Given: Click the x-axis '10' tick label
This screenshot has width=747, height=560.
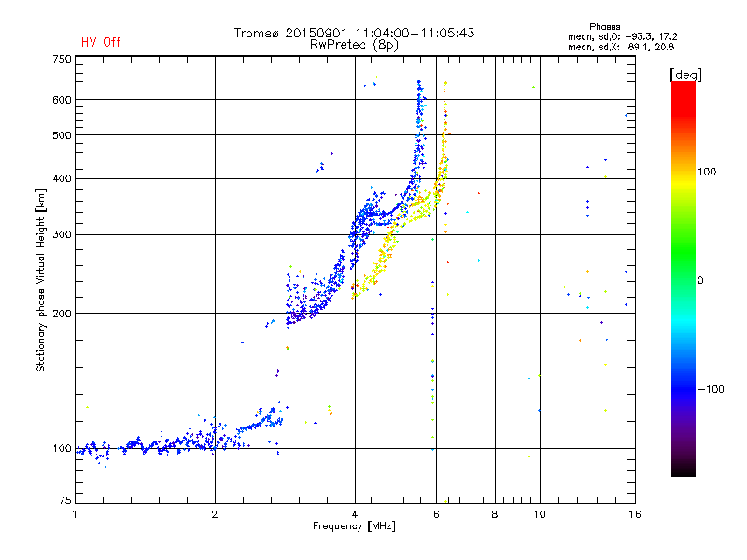Looking at the screenshot, I should click(540, 514).
